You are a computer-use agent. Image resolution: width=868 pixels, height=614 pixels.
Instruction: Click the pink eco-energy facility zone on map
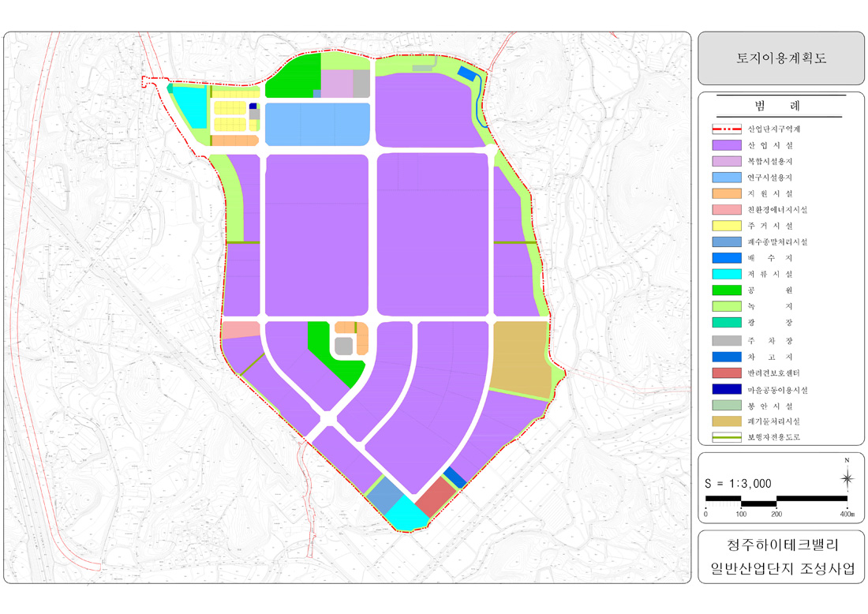(241, 329)
